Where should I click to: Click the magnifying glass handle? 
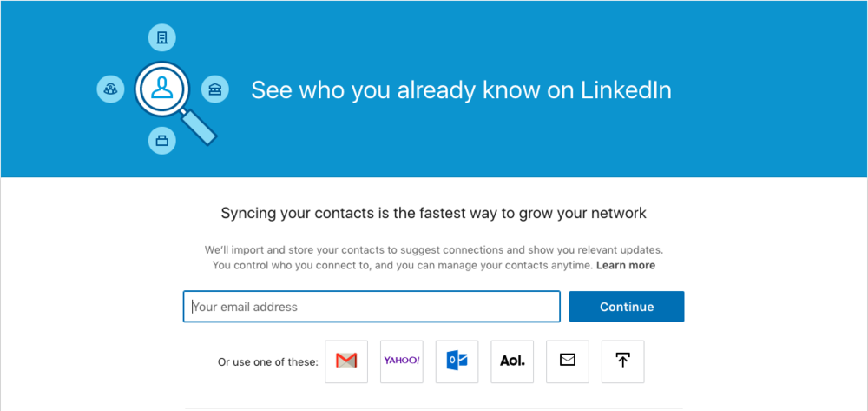tap(200, 128)
